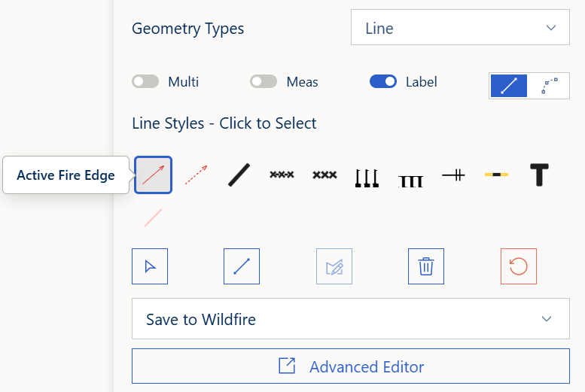Open the Geometry Types Line dropdown
The height and width of the screenshot is (392, 585).
(460, 27)
